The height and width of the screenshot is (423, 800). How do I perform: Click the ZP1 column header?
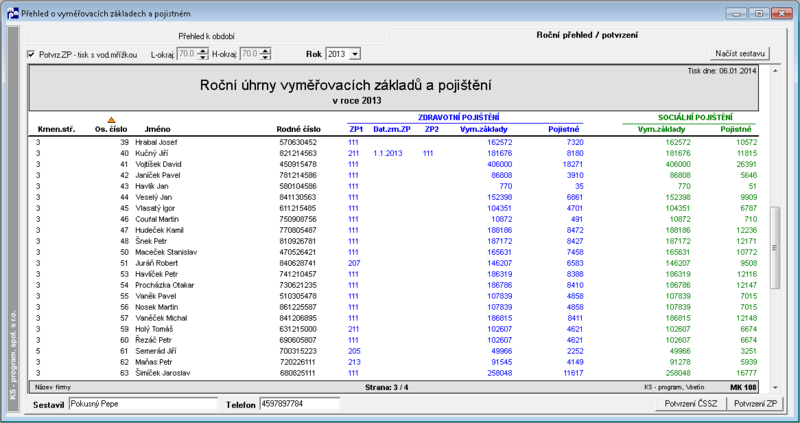[356, 129]
